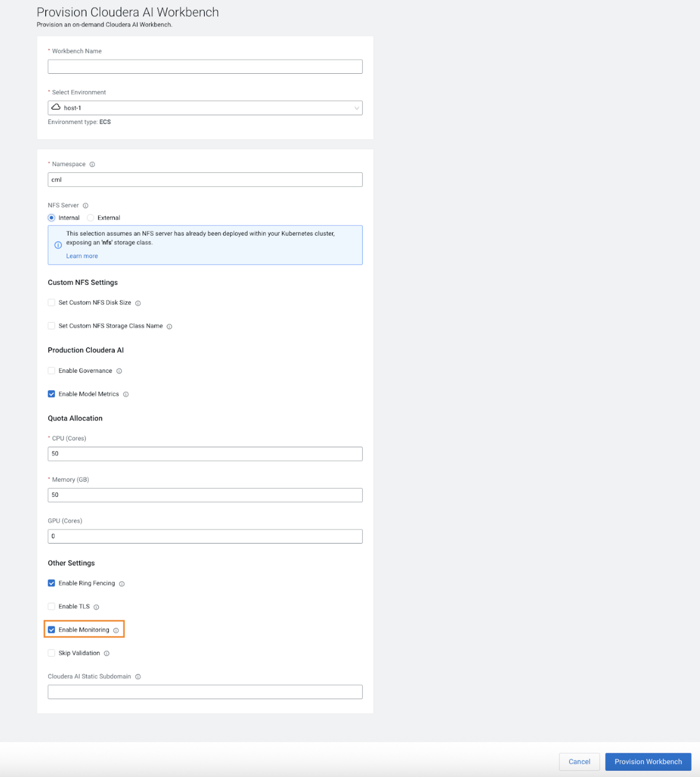Click info icon beside Enable TLS
The image size is (700, 777).
tap(96, 607)
